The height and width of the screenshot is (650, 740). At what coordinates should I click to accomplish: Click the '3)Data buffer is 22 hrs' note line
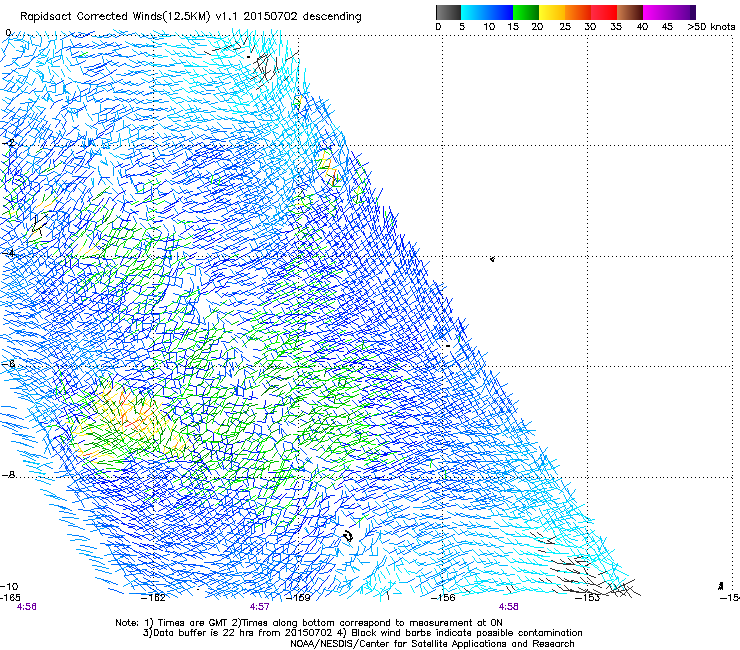pos(362,633)
